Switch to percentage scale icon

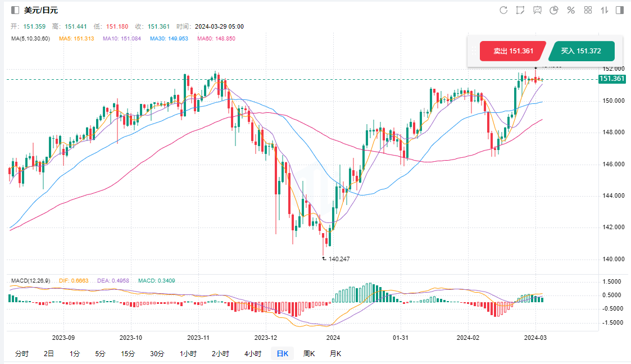(571, 10)
